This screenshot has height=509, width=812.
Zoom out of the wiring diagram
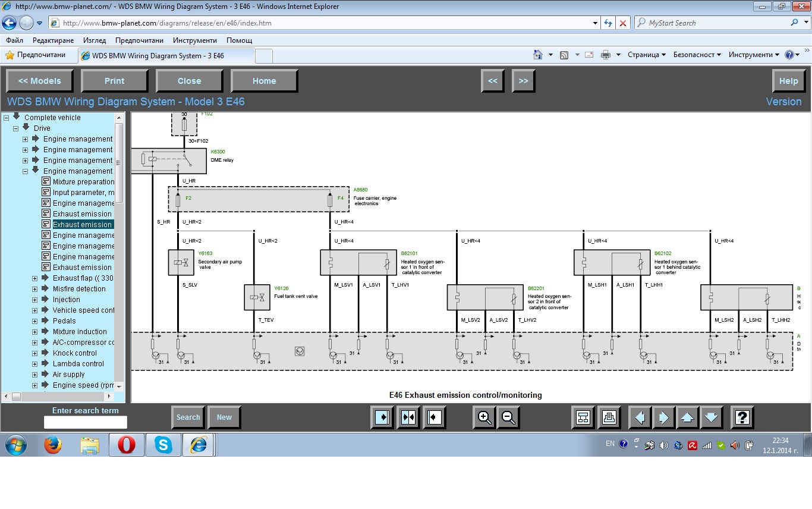[508, 417]
